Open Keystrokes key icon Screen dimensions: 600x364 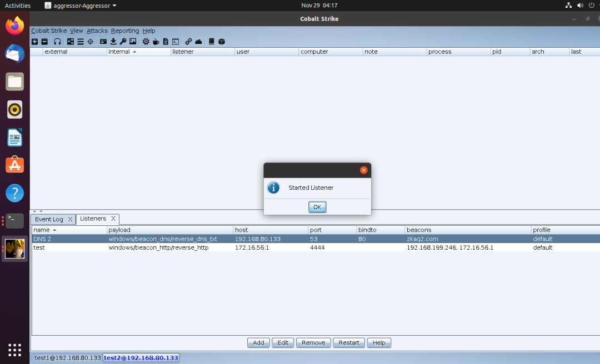(x=123, y=42)
